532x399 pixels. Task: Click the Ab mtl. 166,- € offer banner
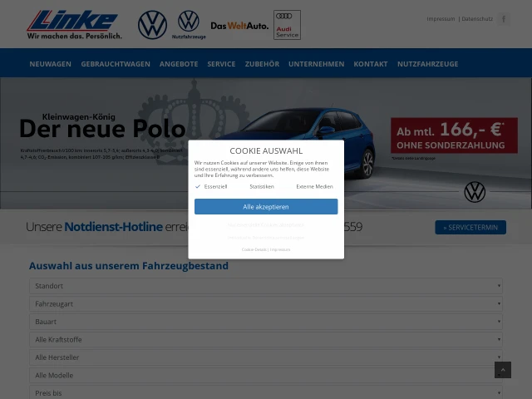tap(454, 135)
